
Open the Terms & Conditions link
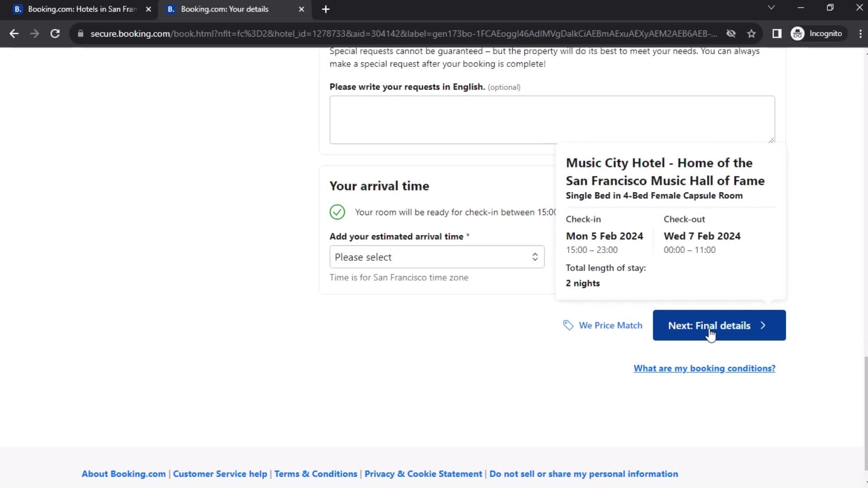pos(316,474)
